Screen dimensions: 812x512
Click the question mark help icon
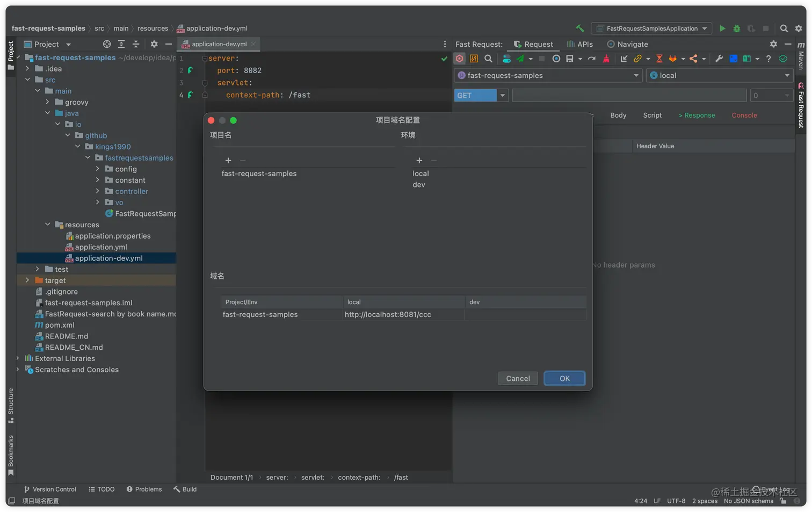tap(769, 59)
